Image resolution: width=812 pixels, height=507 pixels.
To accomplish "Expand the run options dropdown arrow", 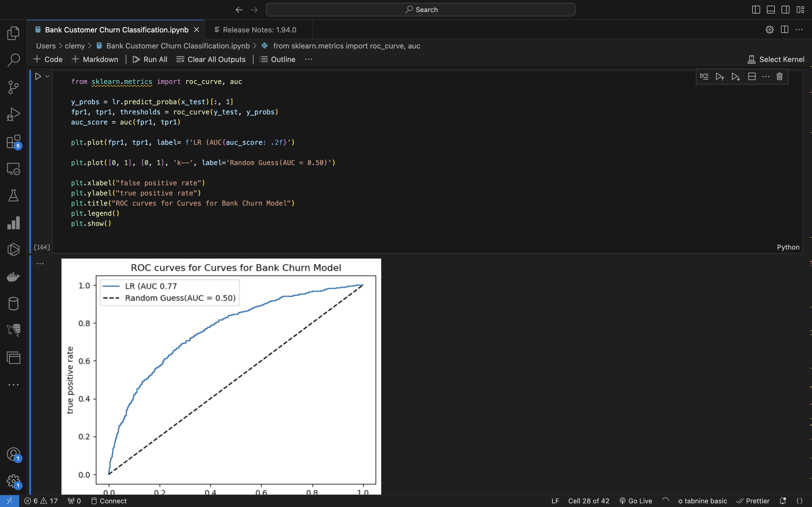I will (x=47, y=76).
